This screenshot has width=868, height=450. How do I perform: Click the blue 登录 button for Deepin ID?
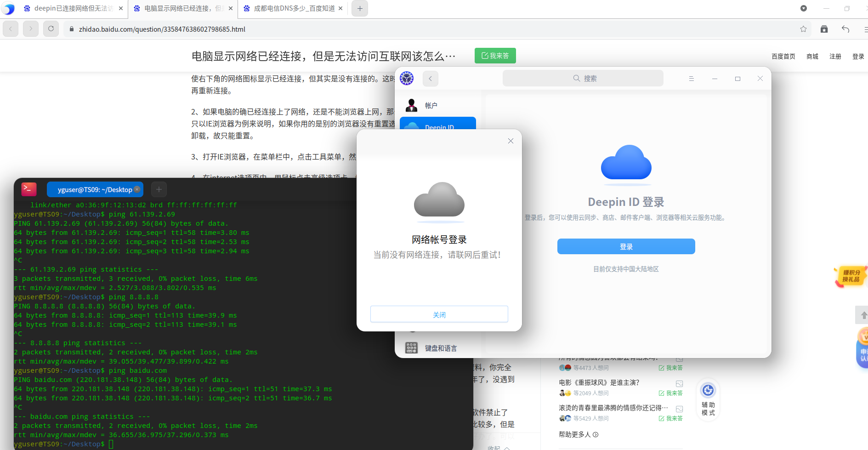(x=626, y=246)
